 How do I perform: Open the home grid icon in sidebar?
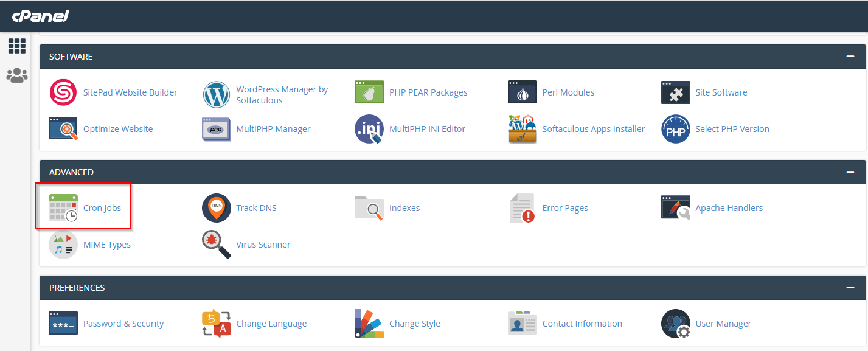[x=17, y=46]
